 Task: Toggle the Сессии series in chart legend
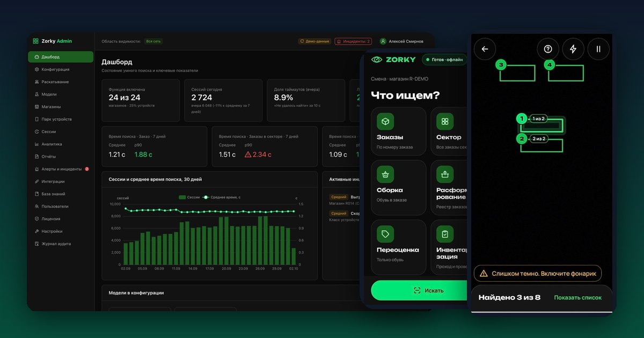[189, 197]
